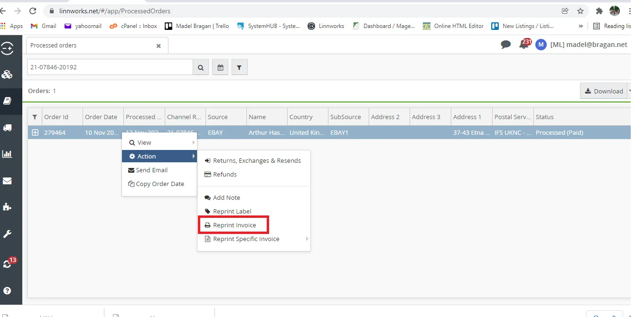The height and width of the screenshot is (317, 644).
Task: Open the cPanel Inbox bookmark
Action: [x=133, y=26]
